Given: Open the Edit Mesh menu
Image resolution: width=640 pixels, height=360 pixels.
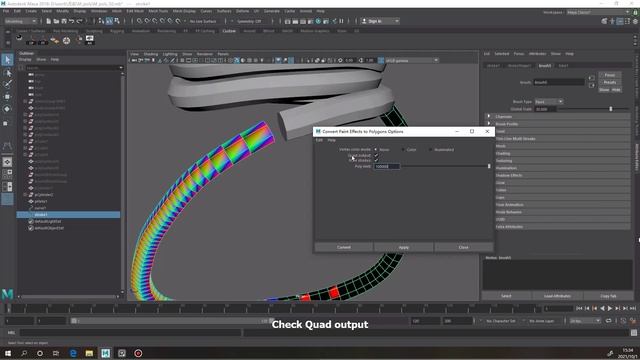Looking at the screenshot, I should [135, 11].
